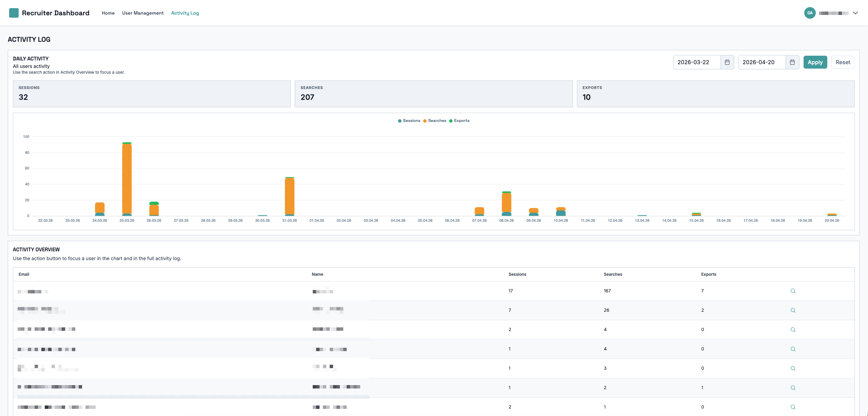This screenshot has height=416, width=868.
Task: Focus user with 2 searches and 1 export
Action: pos(793,388)
